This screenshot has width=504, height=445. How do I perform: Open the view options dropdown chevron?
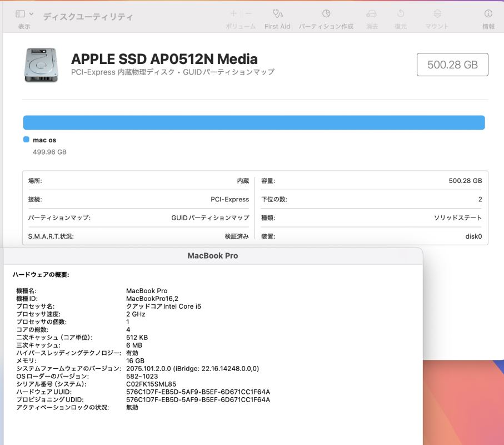[31, 14]
